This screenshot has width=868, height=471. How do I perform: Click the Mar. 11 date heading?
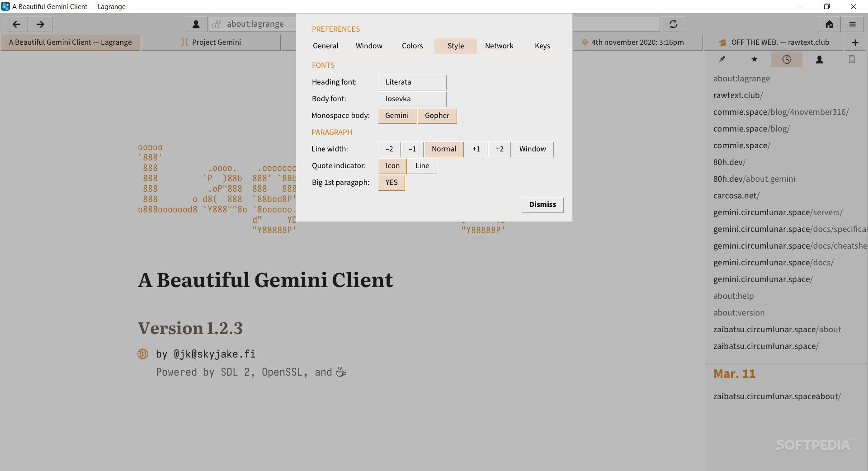click(x=734, y=374)
